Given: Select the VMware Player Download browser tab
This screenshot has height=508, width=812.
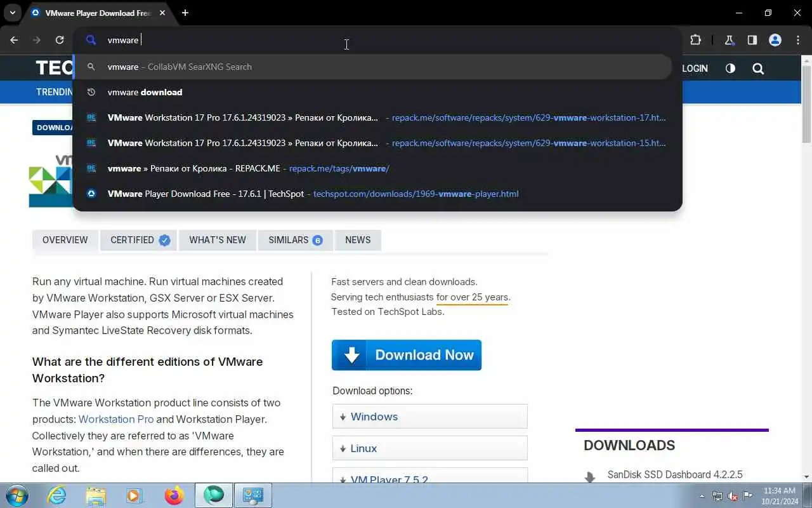Looking at the screenshot, I should pyautogui.click(x=98, y=13).
